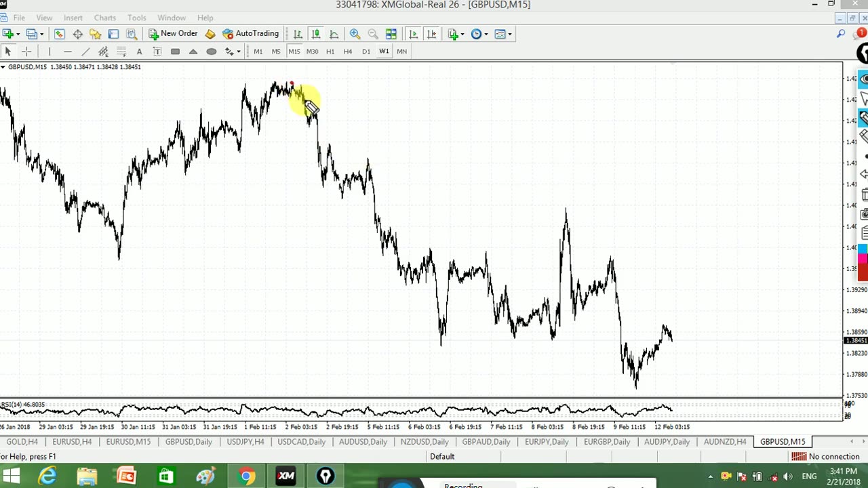This screenshot has height=488, width=868.
Task: Open the Navigator folder-star icon
Action: point(96,34)
